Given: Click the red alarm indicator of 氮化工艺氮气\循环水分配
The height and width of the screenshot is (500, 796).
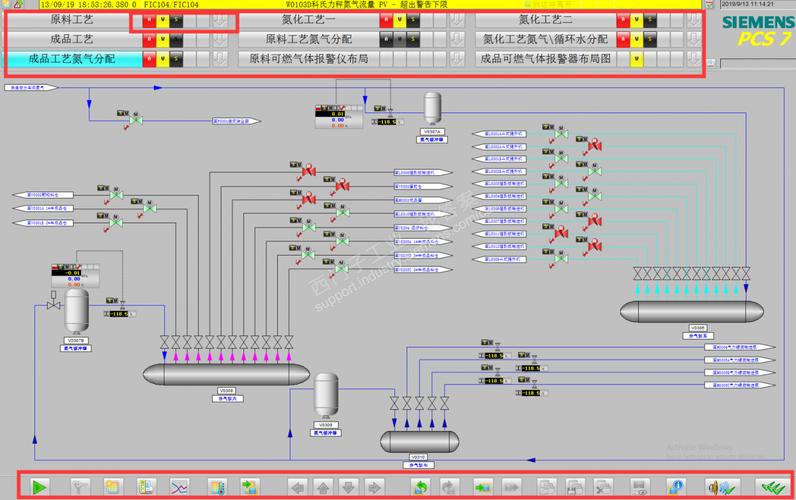Looking at the screenshot, I should click(x=623, y=40).
